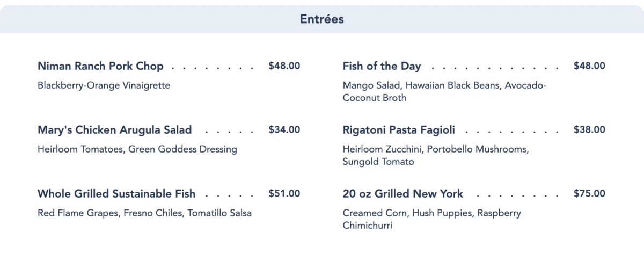
Task: Click the $48.00 Pork Chop price
Action: (x=284, y=67)
